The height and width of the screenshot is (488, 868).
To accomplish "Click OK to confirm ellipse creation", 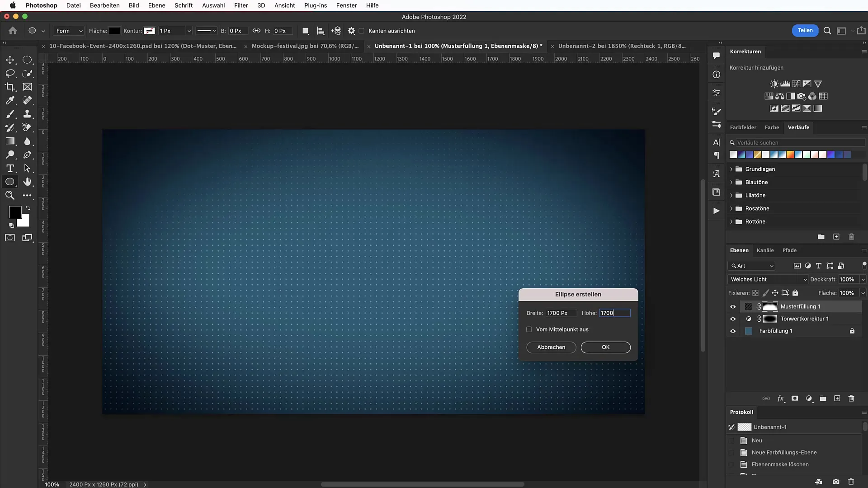I will pyautogui.click(x=605, y=347).
